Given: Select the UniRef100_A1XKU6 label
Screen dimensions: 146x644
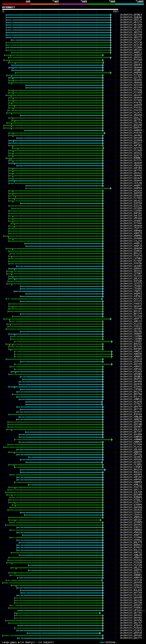Looking at the screenshot, I should [131, 402].
